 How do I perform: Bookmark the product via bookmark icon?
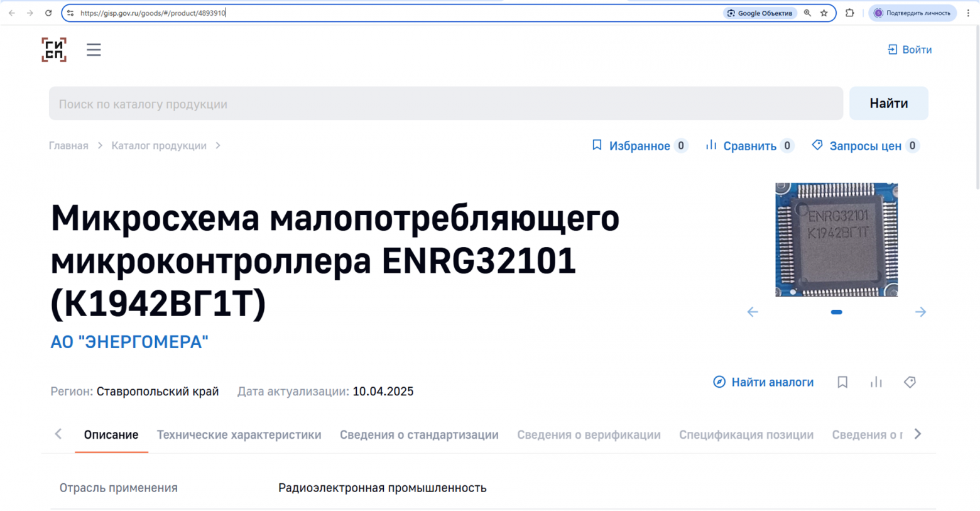coord(842,382)
